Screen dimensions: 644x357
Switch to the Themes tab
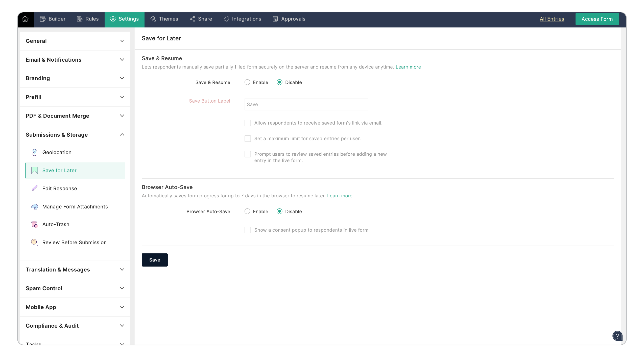(164, 19)
